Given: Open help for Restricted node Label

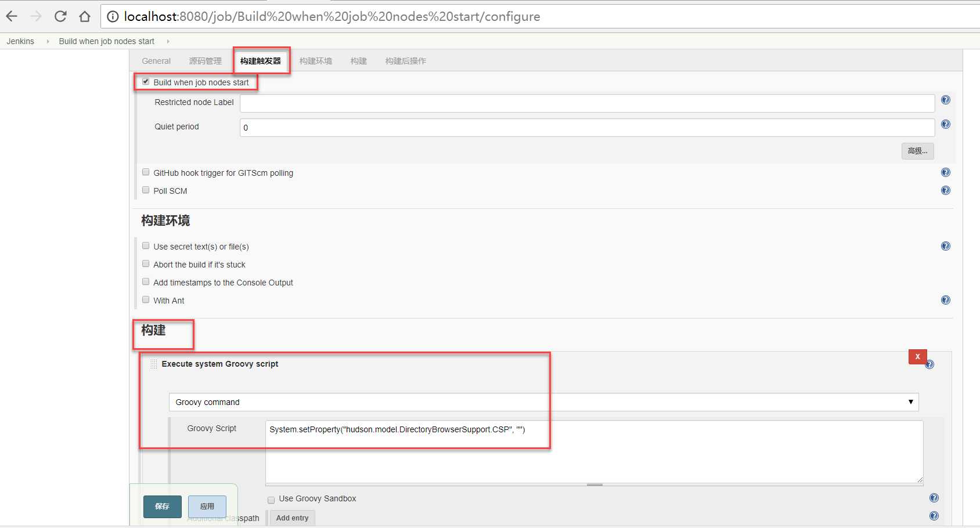Looking at the screenshot, I should 946,100.
